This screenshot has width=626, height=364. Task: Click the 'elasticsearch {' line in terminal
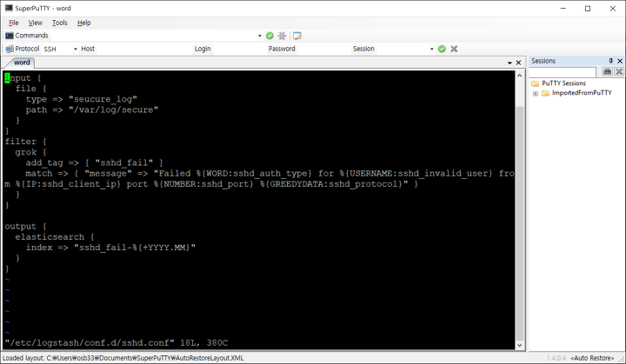(55, 237)
